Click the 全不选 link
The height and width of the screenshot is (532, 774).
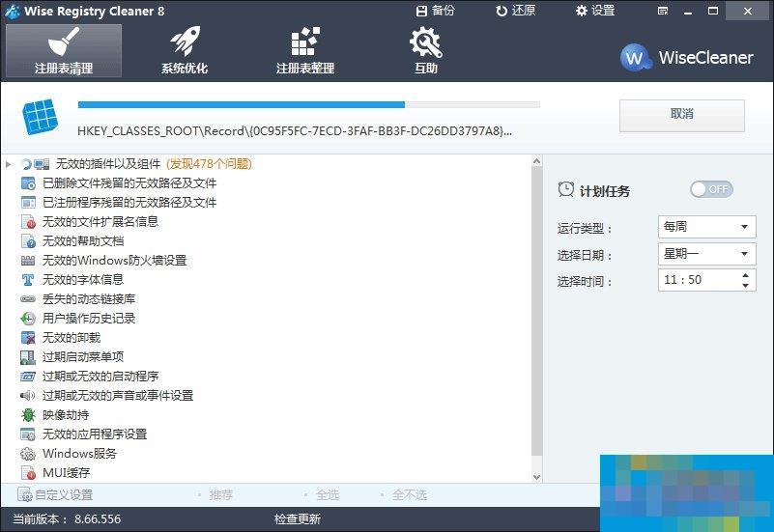point(409,494)
